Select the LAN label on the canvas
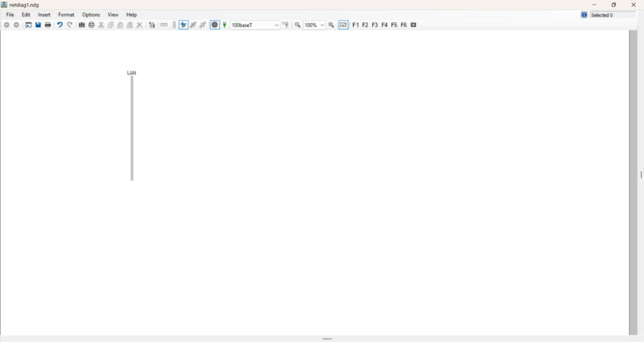 pyautogui.click(x=131, y=73)
